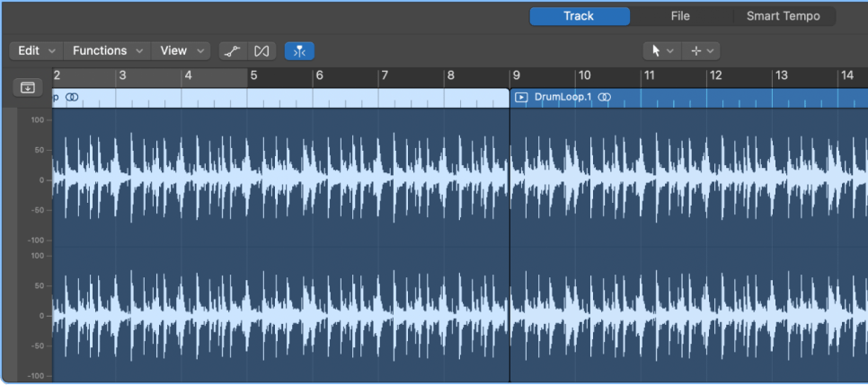Open the Edit menu
This screenshot has width=868, height=385.
point(36,51)
